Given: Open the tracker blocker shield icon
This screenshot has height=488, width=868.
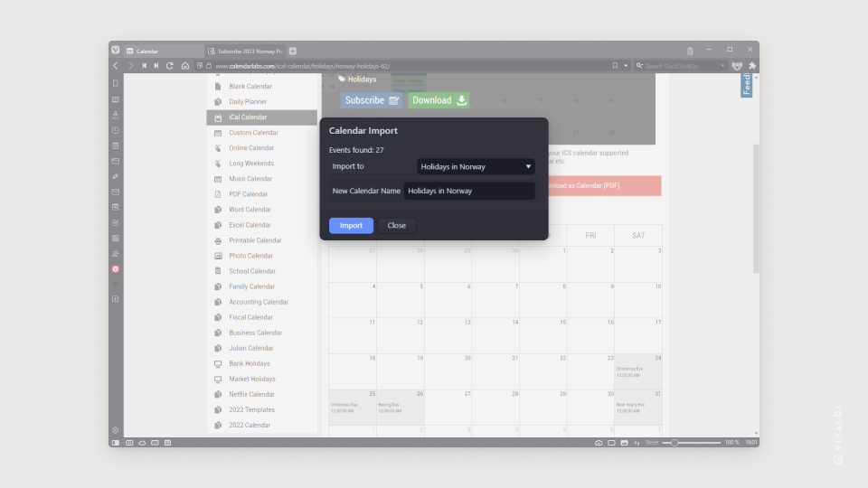Looking at the screenshot, I should tap(200, 66).
